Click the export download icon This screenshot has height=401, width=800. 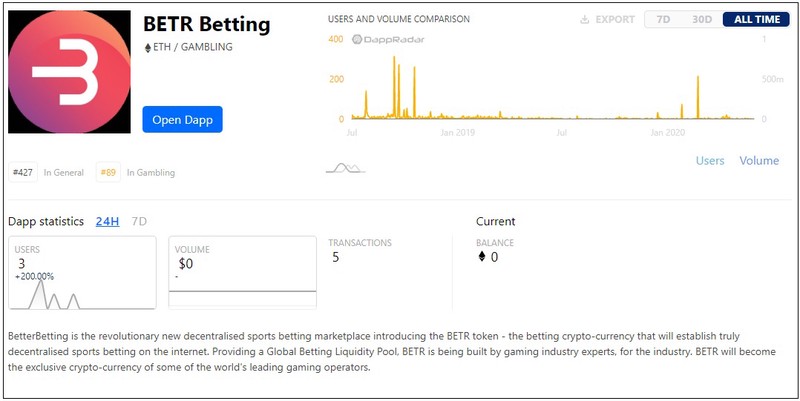click(x=584, y=20)
